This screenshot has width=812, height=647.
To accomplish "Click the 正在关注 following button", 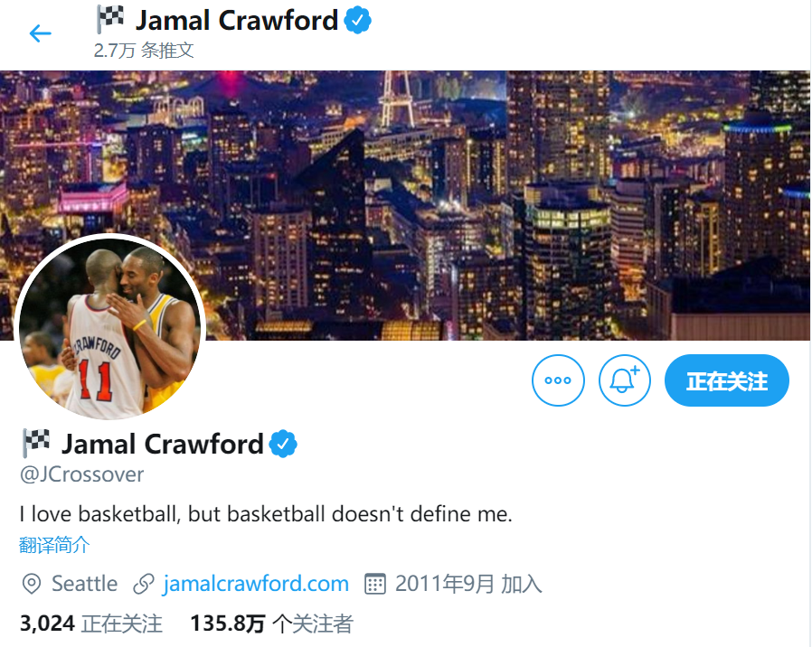I will [727, 380].
